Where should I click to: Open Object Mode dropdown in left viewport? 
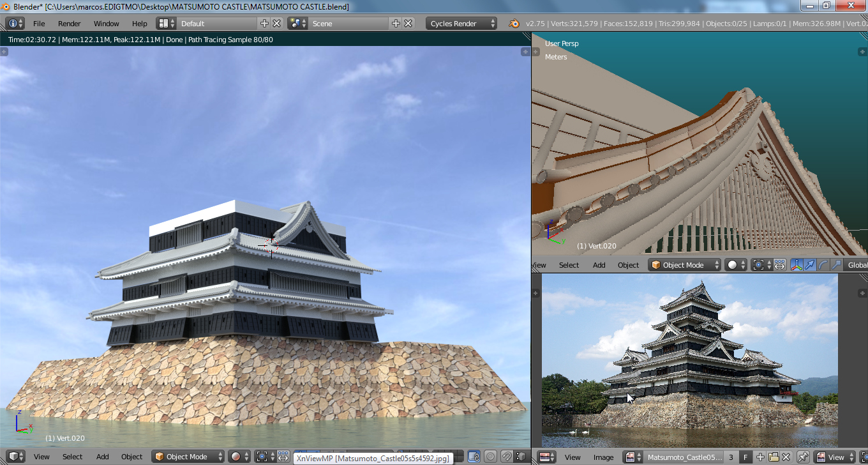pos(188,457)
